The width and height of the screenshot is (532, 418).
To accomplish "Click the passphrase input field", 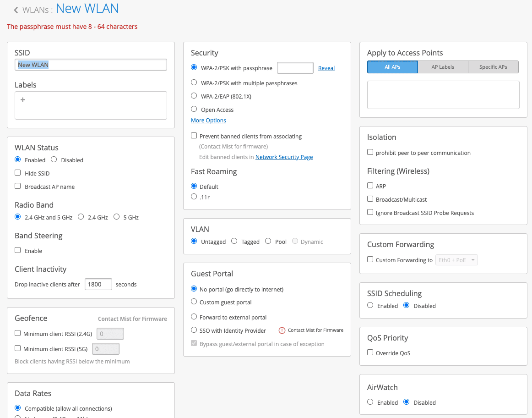I will click(295, 68).
